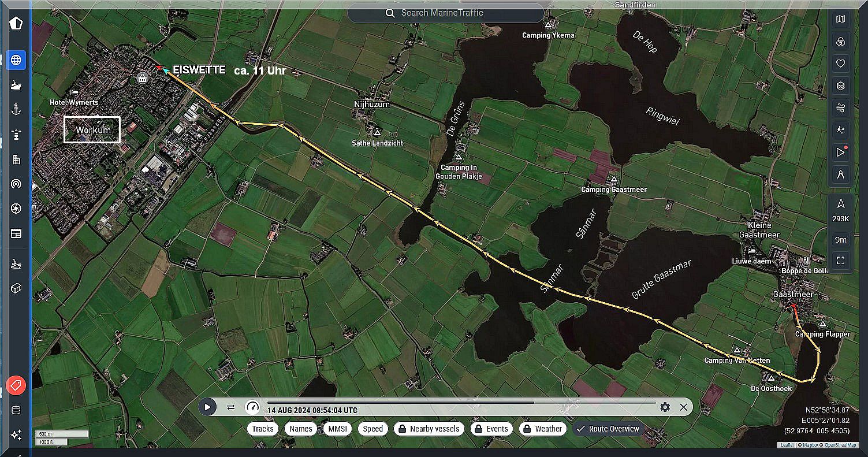Viewport: 868px width, 457px height.
Task: Toggle the Route Overview option
Action: [x=608, y=429]
